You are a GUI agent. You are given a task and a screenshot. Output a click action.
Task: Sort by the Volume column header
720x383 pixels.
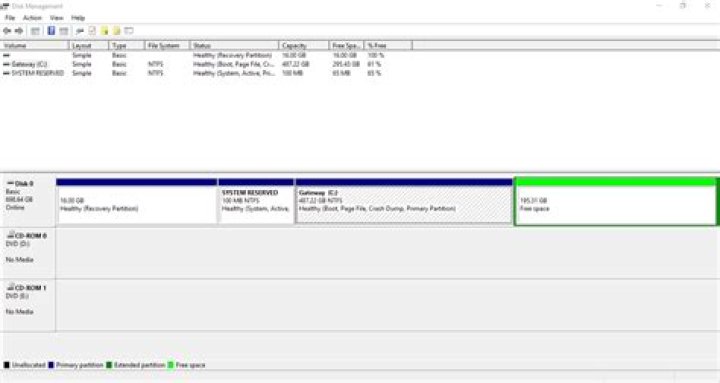point(35,45)
